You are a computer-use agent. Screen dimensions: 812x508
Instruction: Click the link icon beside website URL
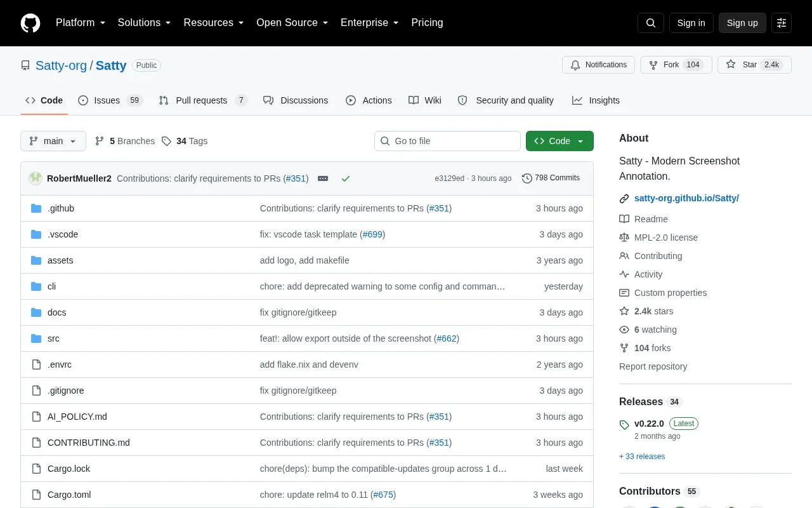point(624,198)
